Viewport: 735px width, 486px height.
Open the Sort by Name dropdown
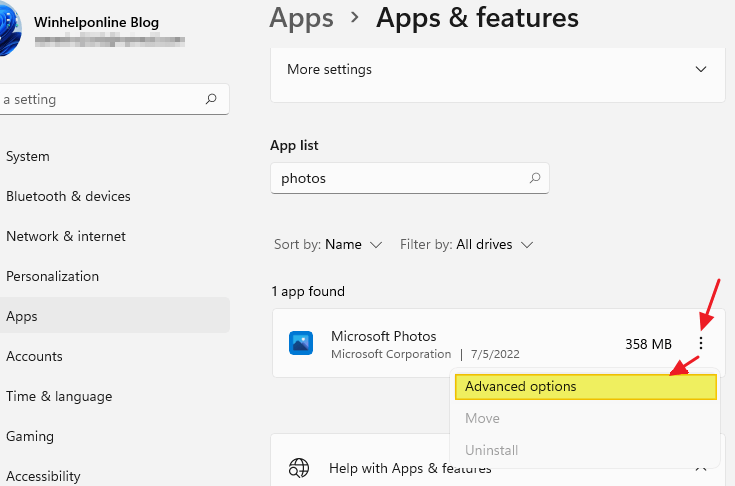click(x=328, y=245)
